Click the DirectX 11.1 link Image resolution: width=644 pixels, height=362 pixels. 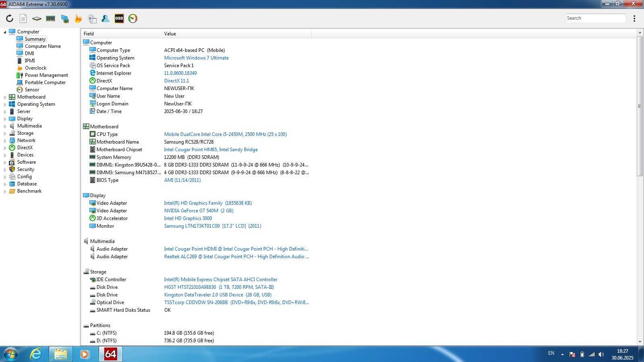coord(176,81)
